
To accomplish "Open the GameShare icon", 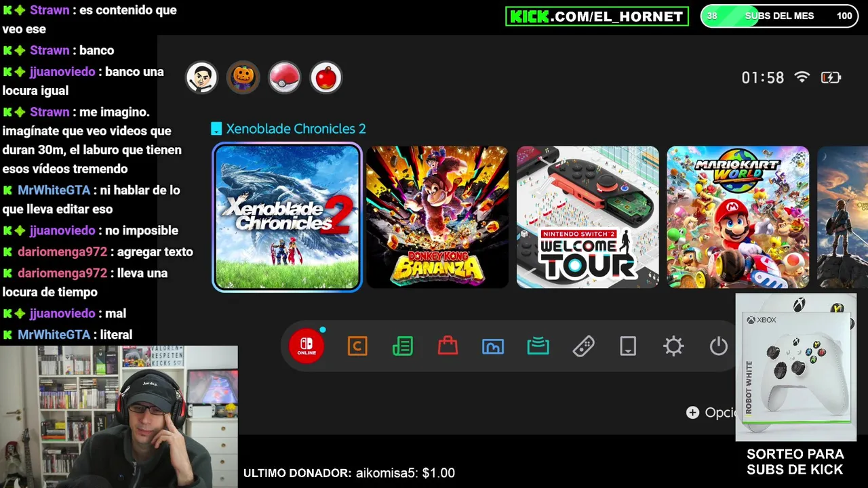I will pos(538,346).
